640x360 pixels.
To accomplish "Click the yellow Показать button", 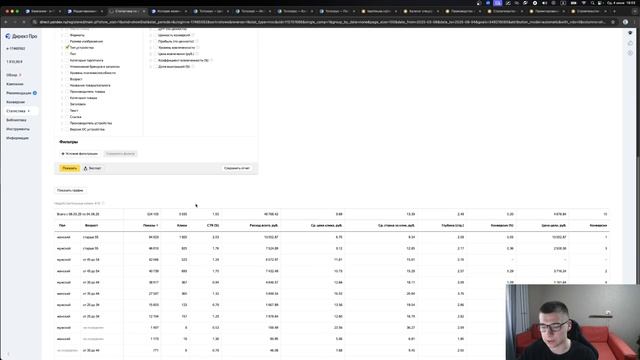I will (69, 168).
